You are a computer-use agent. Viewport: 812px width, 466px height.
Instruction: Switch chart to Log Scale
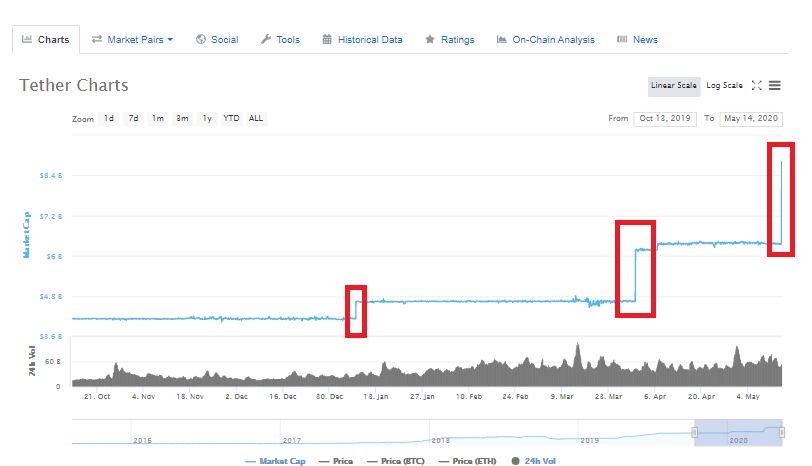coord(724,85)
